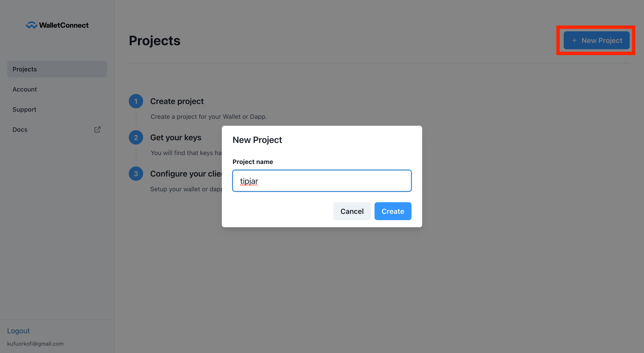Focus the Project name input field
This screenshot has height=353, width=644.
(322, 181)
